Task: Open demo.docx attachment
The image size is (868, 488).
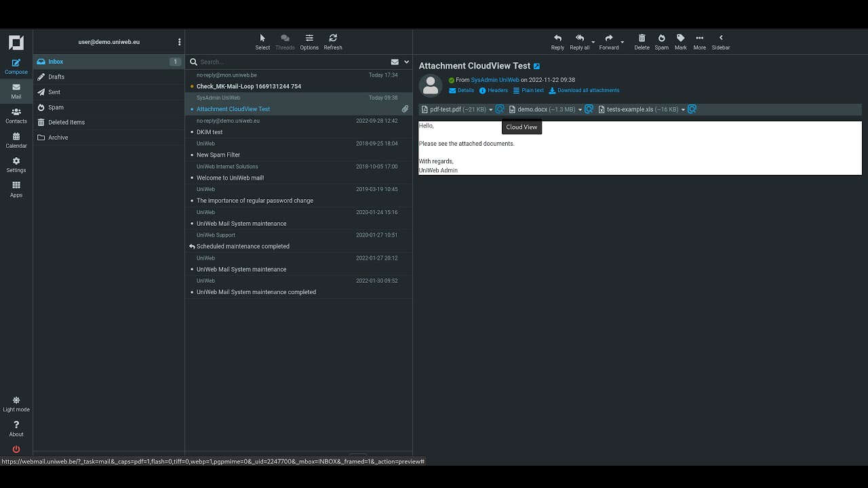Action: pos(541,109)
